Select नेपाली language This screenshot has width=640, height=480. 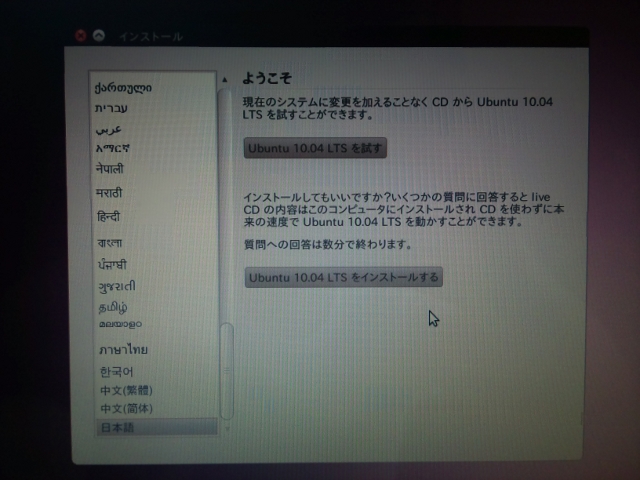point(109,168)
